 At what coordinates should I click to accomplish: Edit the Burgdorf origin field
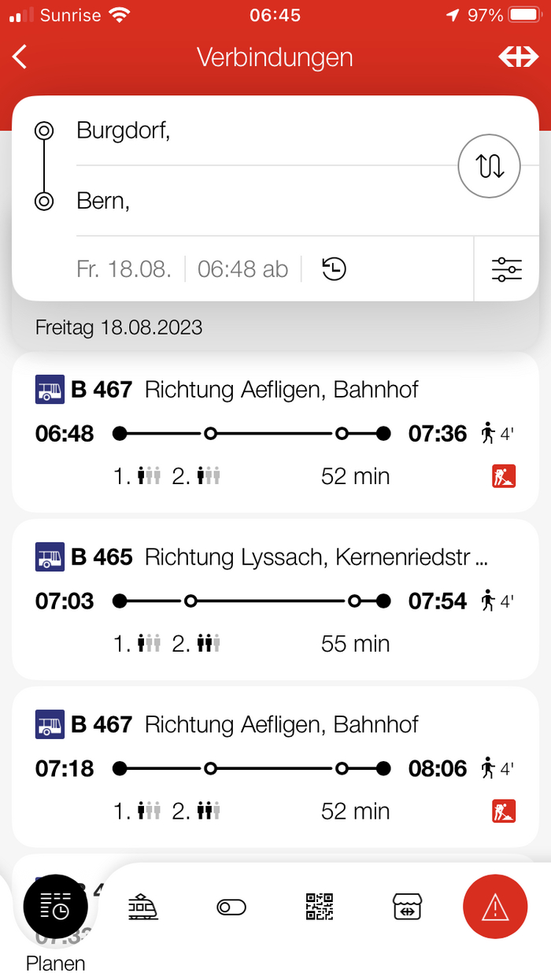click(266, 131)
